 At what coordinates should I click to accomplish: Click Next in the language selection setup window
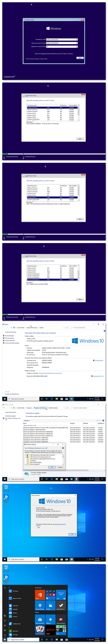point(80,58)
